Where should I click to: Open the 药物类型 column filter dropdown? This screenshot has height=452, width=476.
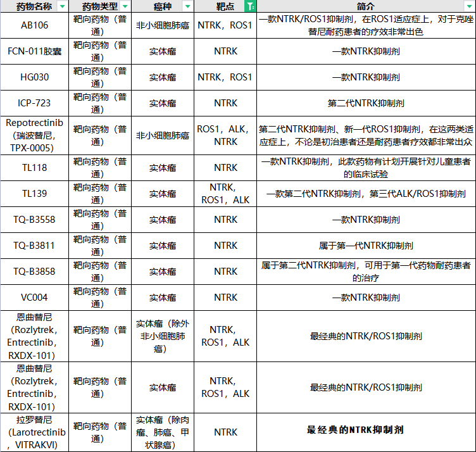click(125, 6)
